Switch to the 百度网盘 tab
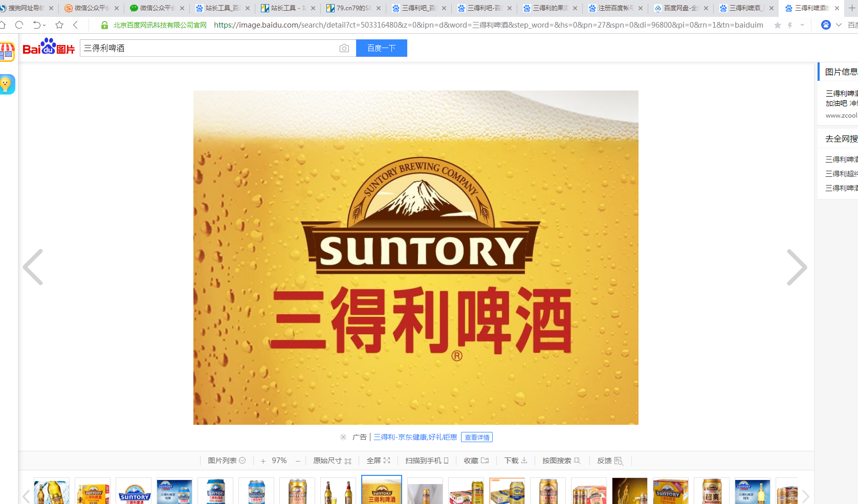 [679, 8]
